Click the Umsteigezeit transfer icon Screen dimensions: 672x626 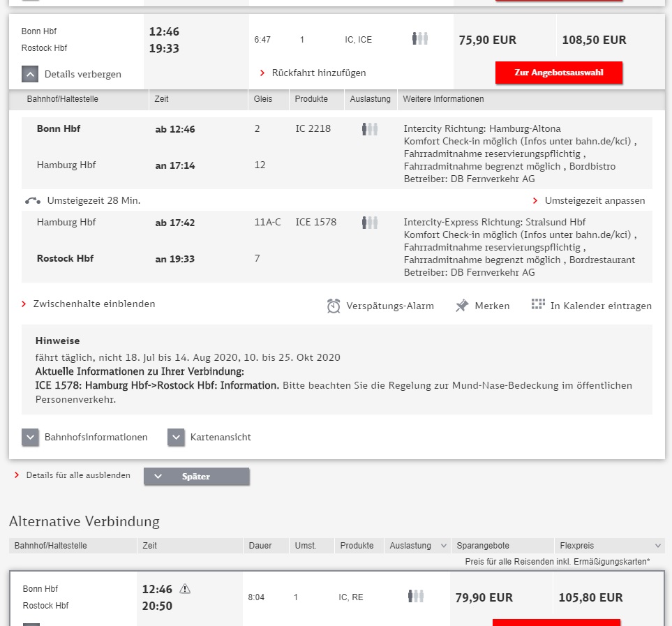click(33, 201)
